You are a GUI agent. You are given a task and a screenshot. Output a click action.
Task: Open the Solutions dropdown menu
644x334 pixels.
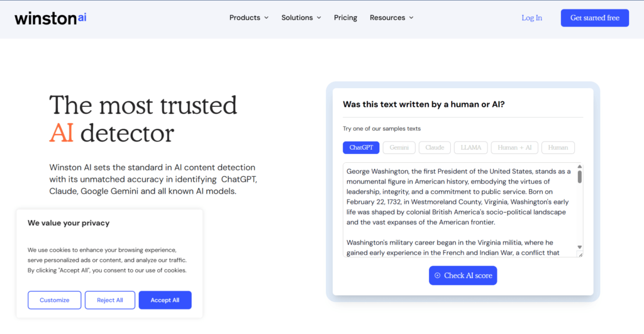pos(301,18)
